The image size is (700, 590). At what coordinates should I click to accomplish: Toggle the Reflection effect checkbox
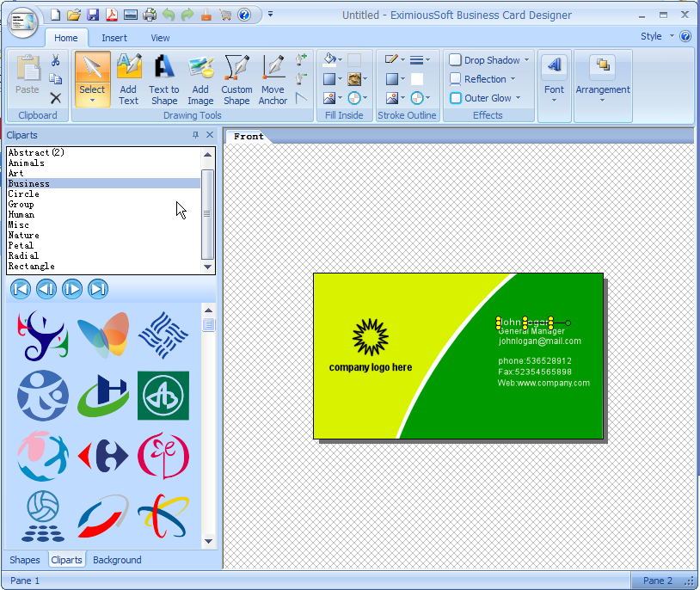[x=455, y=78]
